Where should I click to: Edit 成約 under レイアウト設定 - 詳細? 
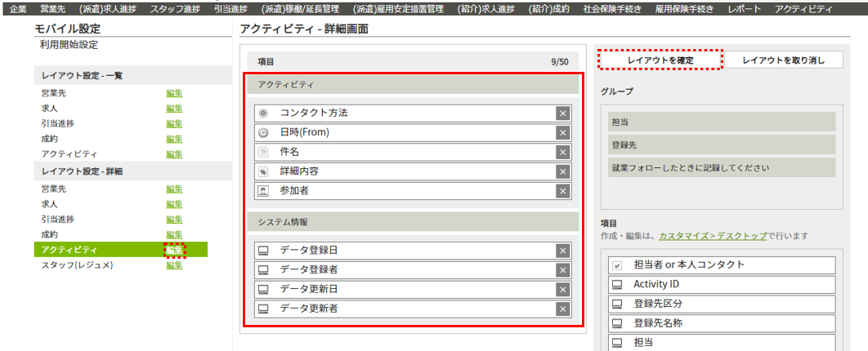[x=174, y=234]
